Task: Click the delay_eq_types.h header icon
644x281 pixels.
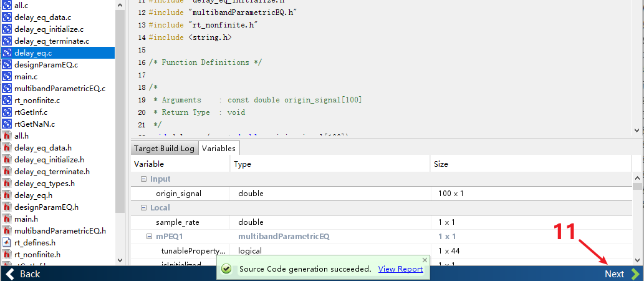Action: [7, 183]
